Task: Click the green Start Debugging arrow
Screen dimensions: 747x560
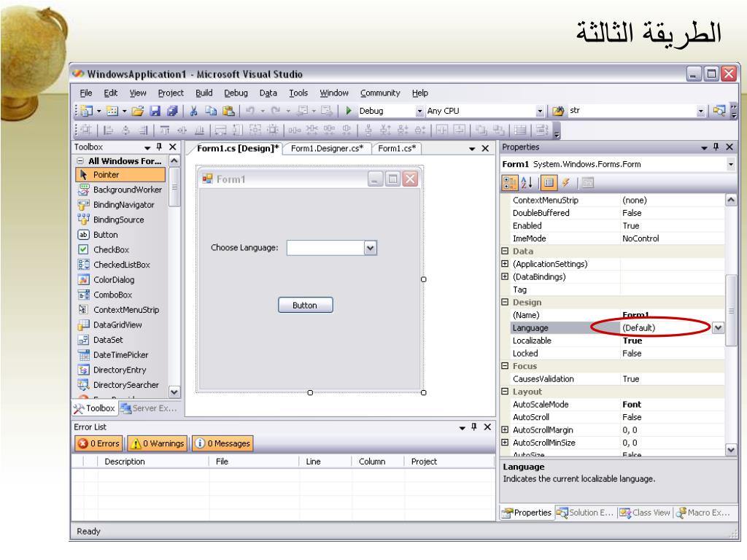Action: [x=349, y=111]
